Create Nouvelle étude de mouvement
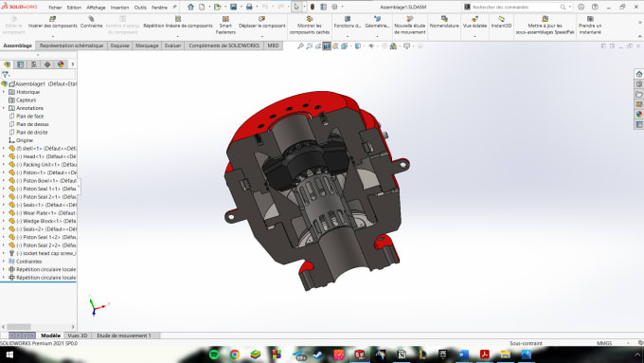 coord(409,25)
